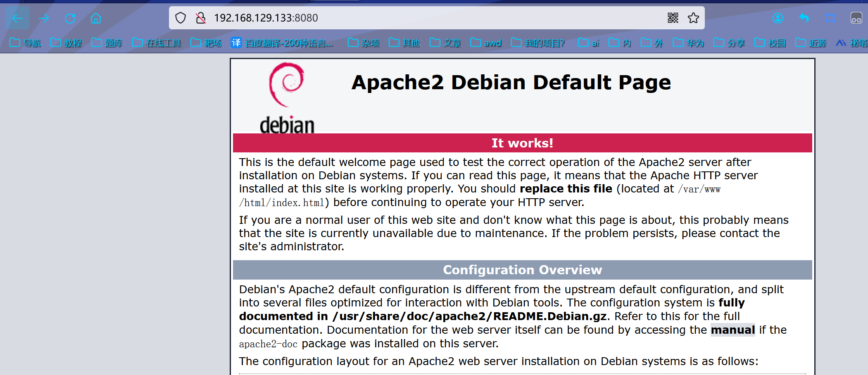The width and height of the screenshot is (868, 375).
Task: Open the 内 bookmark folder
Action: pyautogui.click(x=620, y=43)
